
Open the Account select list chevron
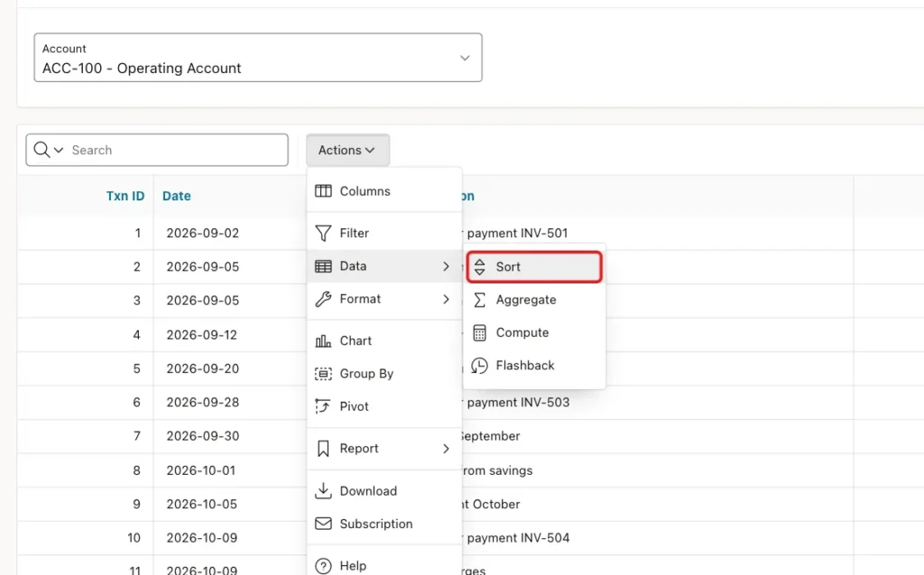tap(465, 58)
